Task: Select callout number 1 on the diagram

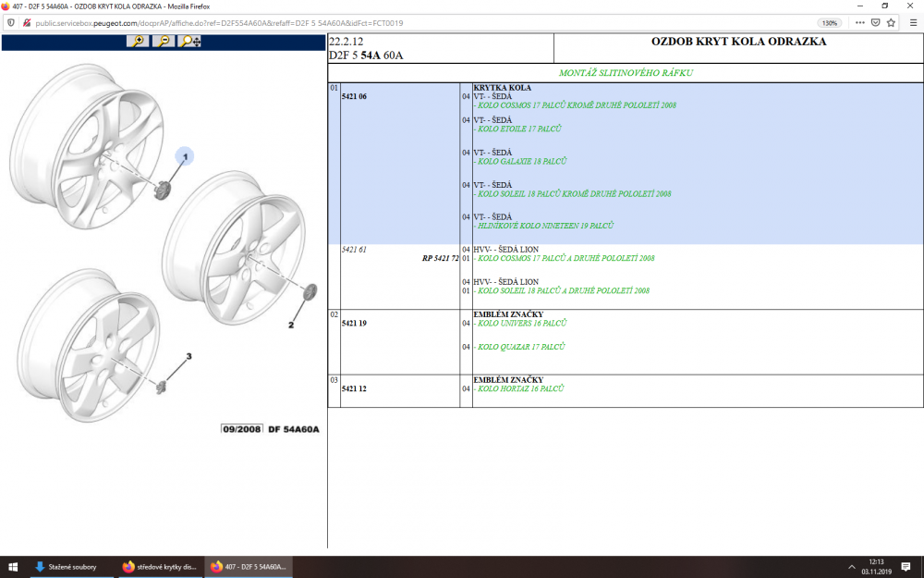Action: (x=185, y=156)
